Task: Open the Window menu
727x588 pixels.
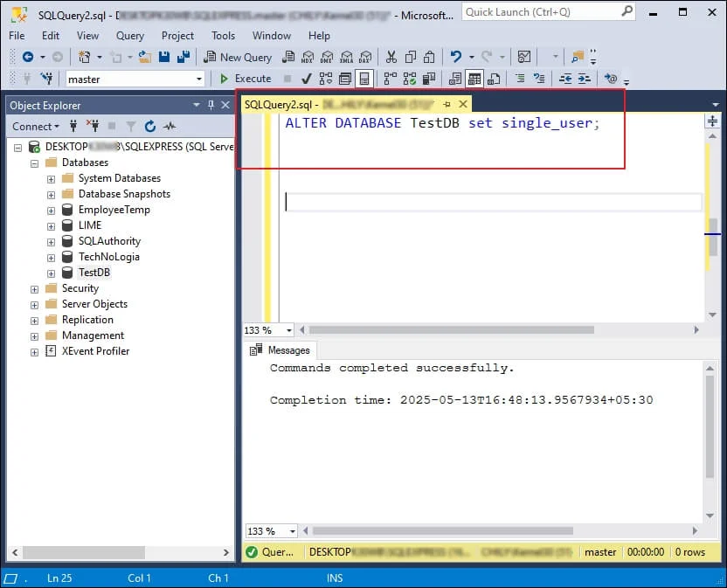Action: click(272, 36)
